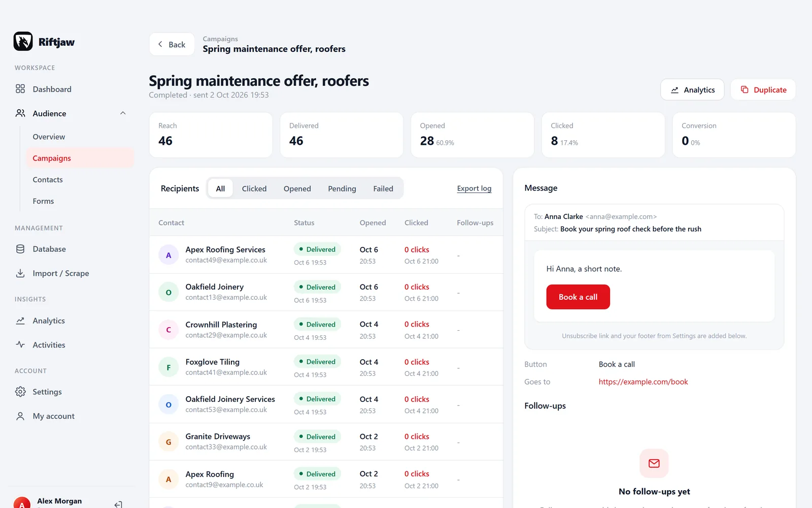Open the sidebar Analytics chart icon
The image size is (812, 508).
pos(20,321)
